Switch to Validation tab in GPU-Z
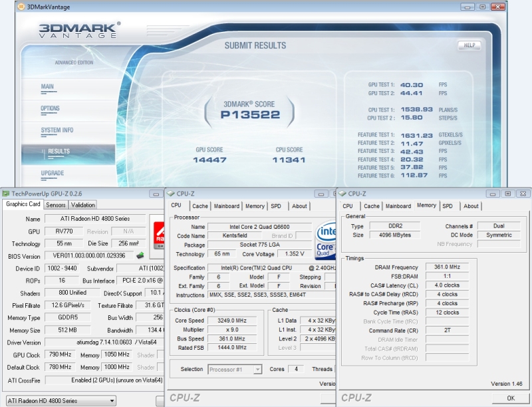The width and height of the screenshot is (532, 407). (x=82, y=205)
